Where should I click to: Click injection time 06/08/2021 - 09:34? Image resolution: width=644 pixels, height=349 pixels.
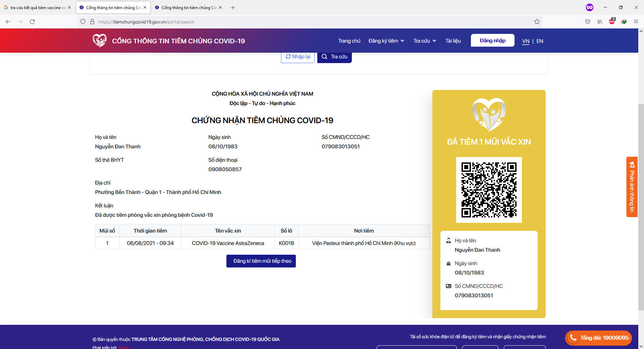[150, 243]
